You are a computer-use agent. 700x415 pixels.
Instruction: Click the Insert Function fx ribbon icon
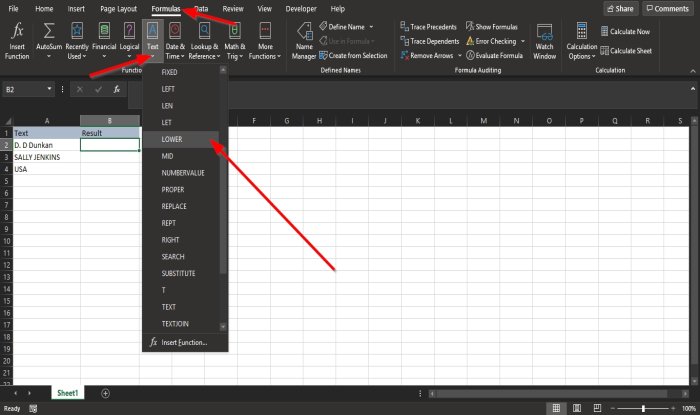(17, 41)
